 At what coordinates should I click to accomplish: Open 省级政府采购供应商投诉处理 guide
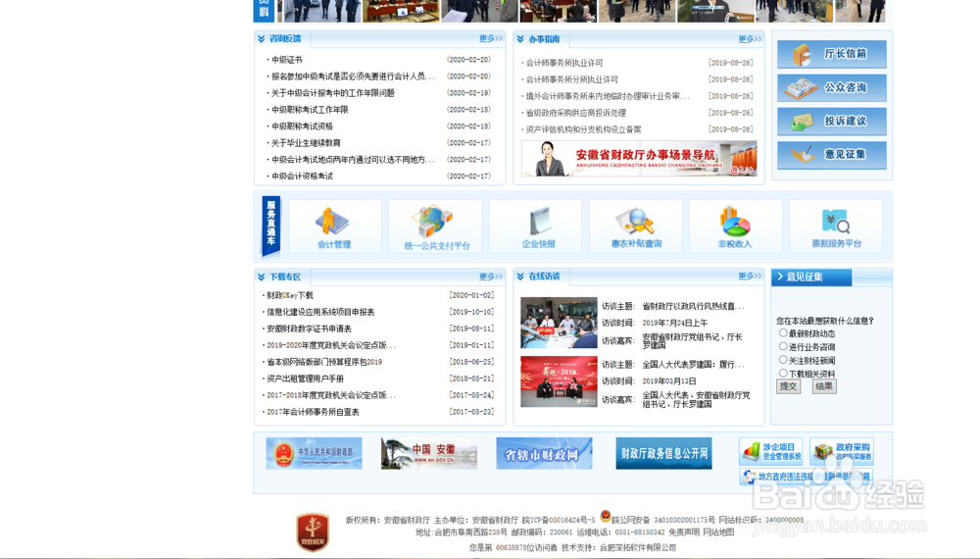[x=575, y=113]
